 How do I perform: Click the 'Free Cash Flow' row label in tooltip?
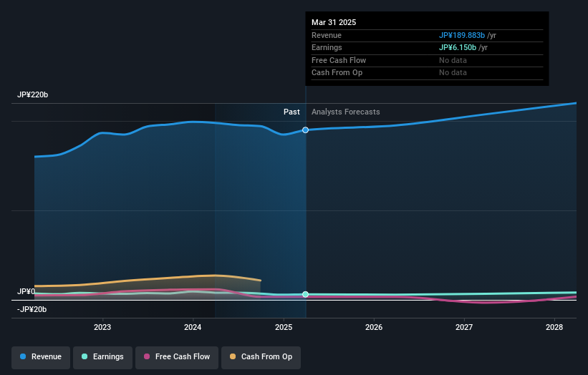(339, 60)
